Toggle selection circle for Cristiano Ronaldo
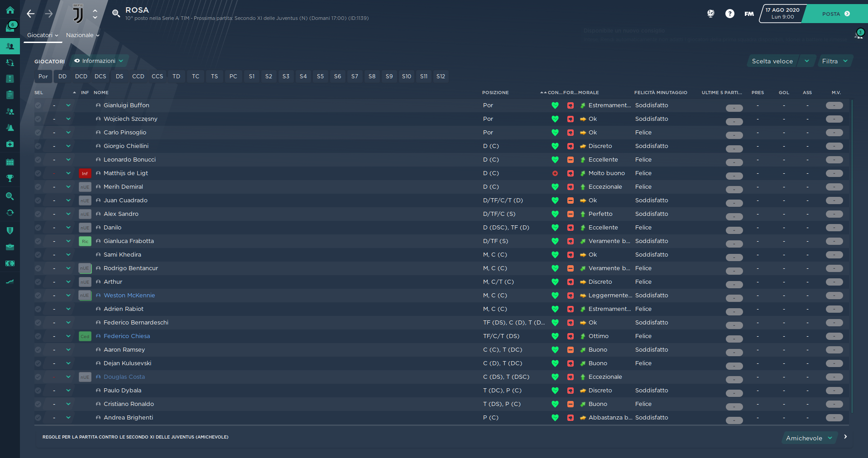 pos(38,404)
